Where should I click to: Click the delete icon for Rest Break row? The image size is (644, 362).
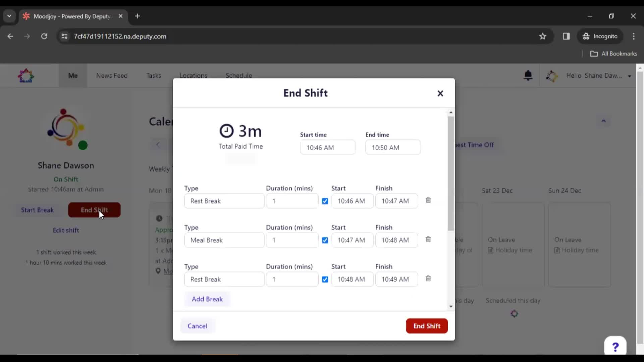(x=428, y=200)
